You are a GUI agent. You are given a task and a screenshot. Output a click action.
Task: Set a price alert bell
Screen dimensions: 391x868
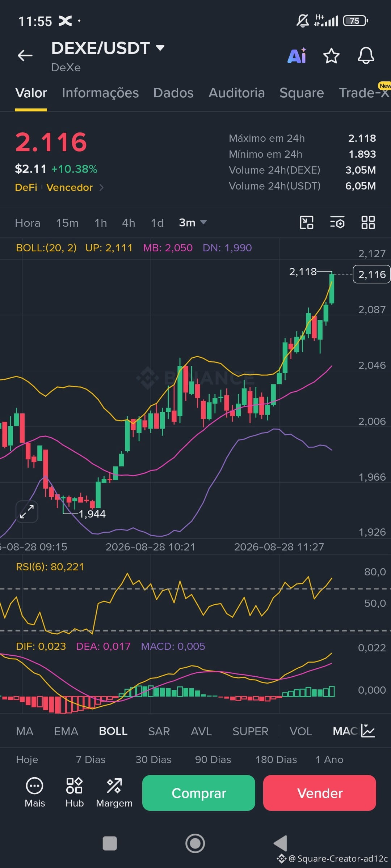click(x=366, y=56)
